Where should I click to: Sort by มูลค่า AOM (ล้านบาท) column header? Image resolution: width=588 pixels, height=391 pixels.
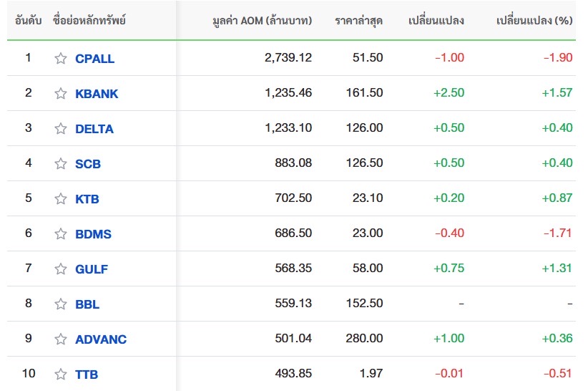262,20
